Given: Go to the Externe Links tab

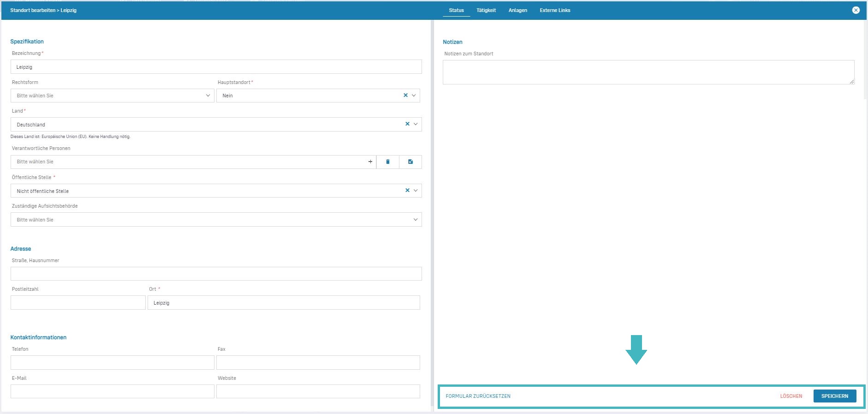Looking at the screenshot, I should (x=555, y=10).
